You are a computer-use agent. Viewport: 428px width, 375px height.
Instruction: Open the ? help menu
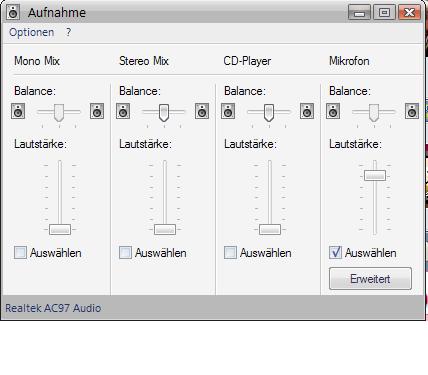68,32
